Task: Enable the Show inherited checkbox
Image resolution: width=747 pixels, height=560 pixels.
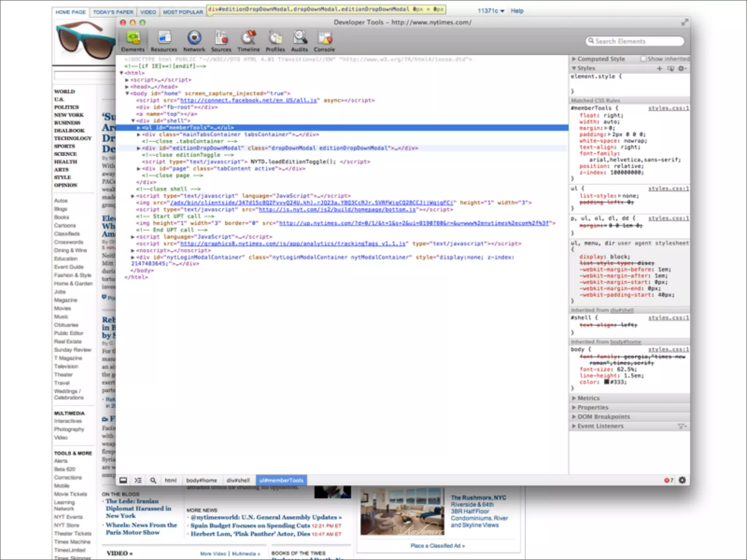Action: (643, 59)
